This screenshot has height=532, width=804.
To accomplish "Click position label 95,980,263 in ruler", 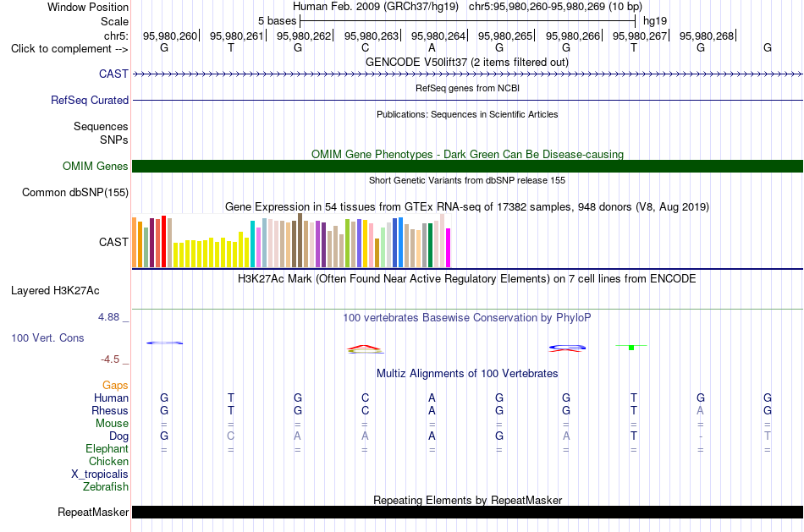I will coord(372,36).
